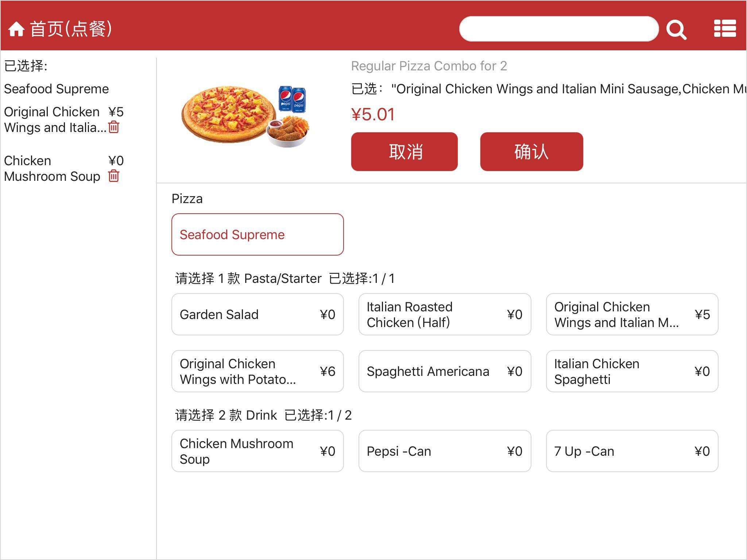This screenshot has width=747, height=560.
Task: Click the search input field
Action: pos(558,29)
